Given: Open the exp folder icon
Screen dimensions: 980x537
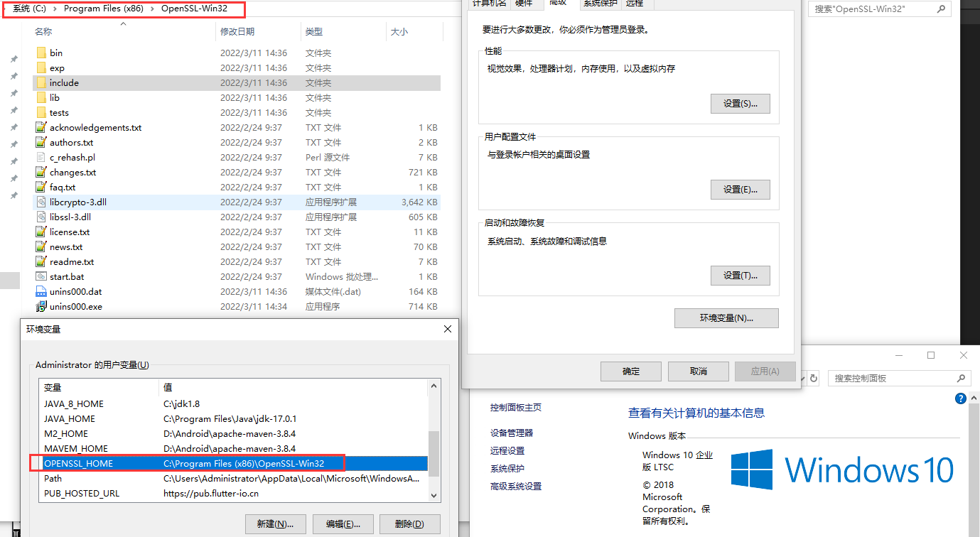Looking at the screenshot, I should point(41,67).
